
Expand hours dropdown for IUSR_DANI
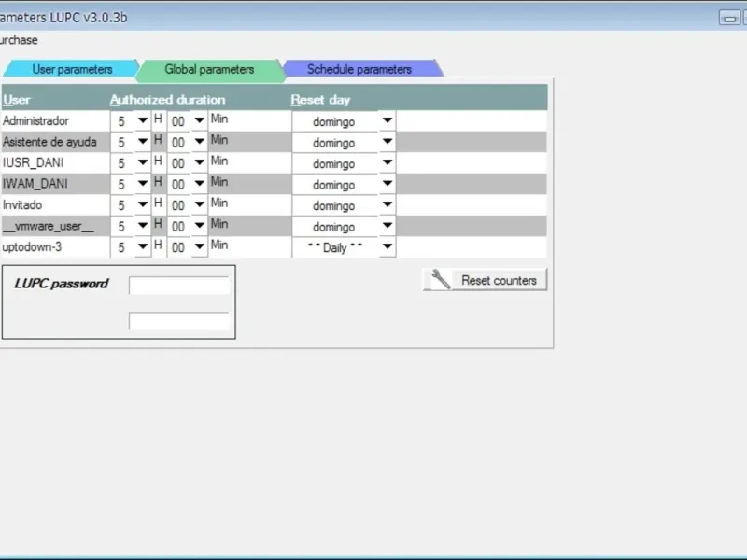click(x=143, y=162)
